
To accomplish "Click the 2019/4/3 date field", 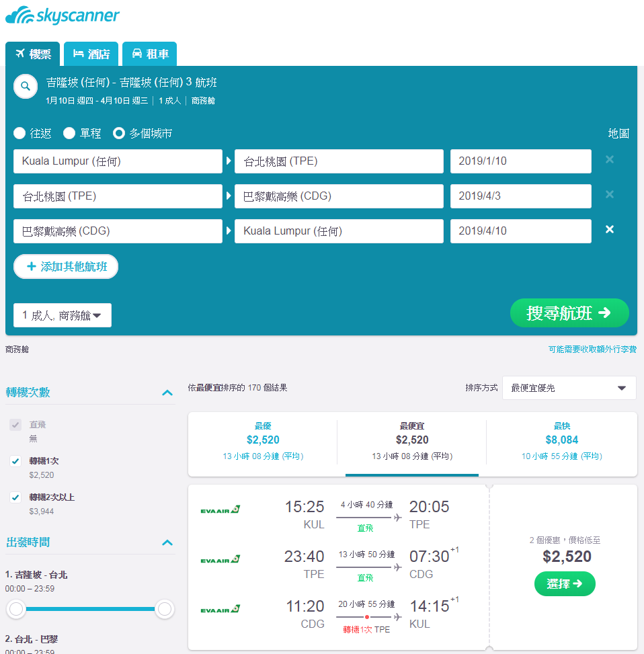I will (520, 196).
